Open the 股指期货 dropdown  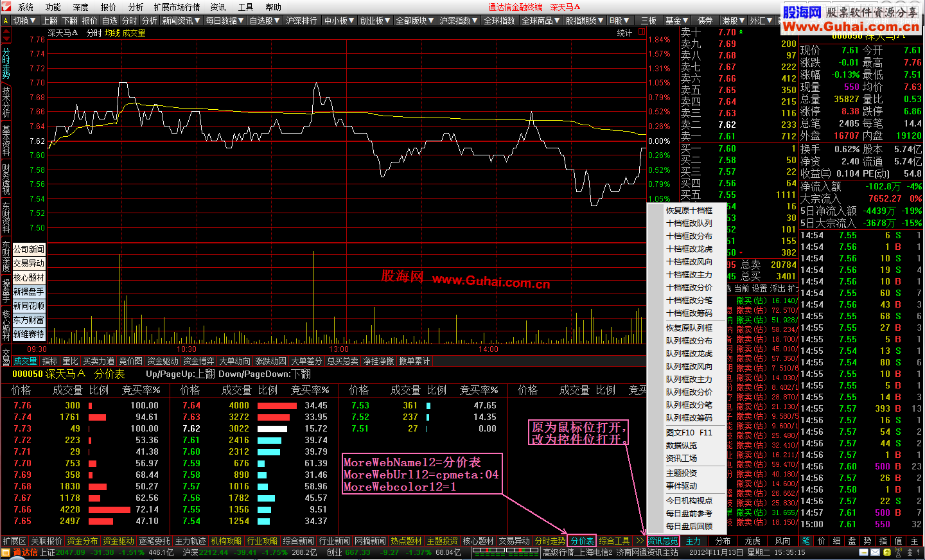pyautogui.click(x=585, y=21)
